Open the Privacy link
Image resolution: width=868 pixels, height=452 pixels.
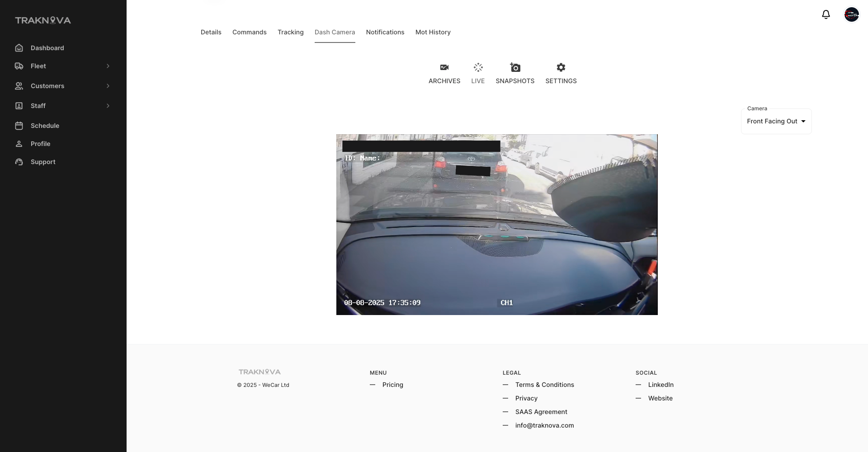527,398
